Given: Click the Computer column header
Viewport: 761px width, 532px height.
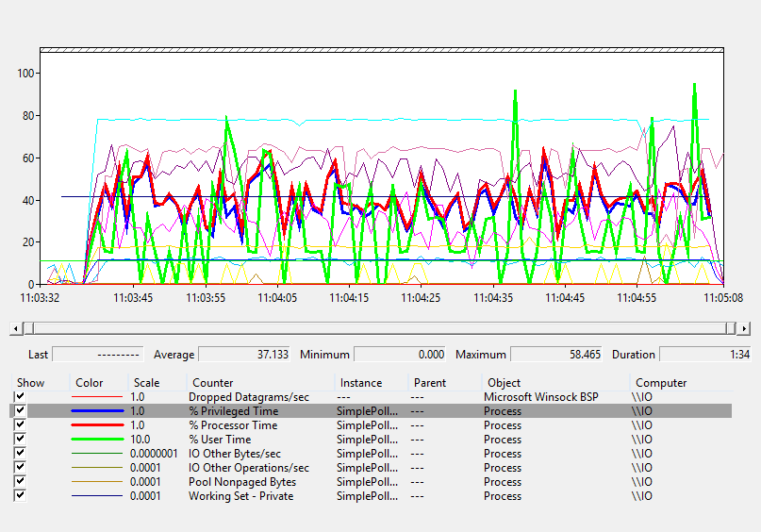Looking at the screenshot, I should (661, 383).
